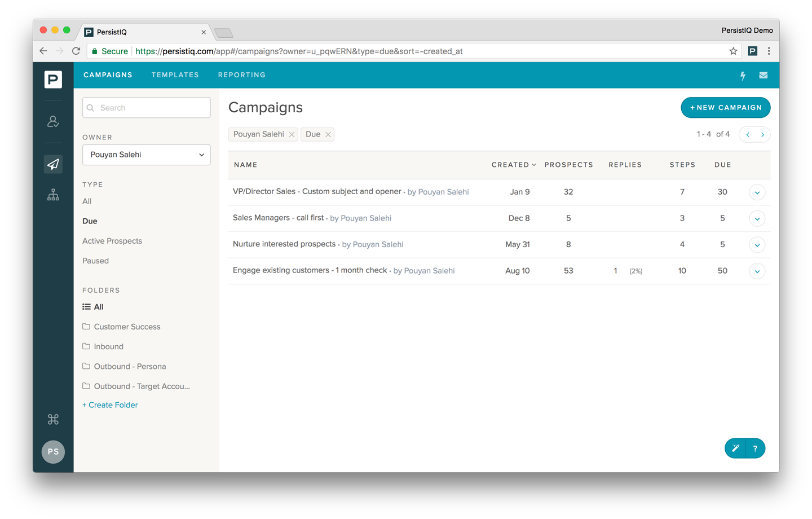This screenshot has height=519, width=812.
Task: Open the envelope inbox icon
Action: pyautogui.click(x=763, y=76)
